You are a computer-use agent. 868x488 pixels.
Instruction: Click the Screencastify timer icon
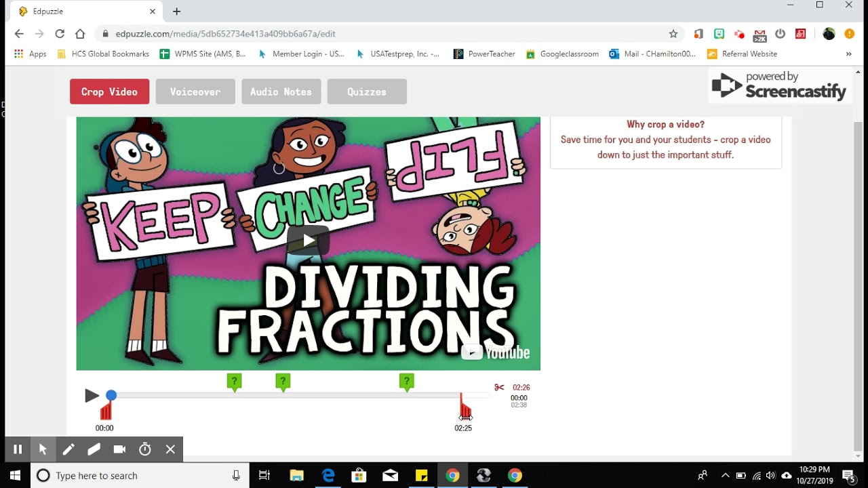click(144, 449)
